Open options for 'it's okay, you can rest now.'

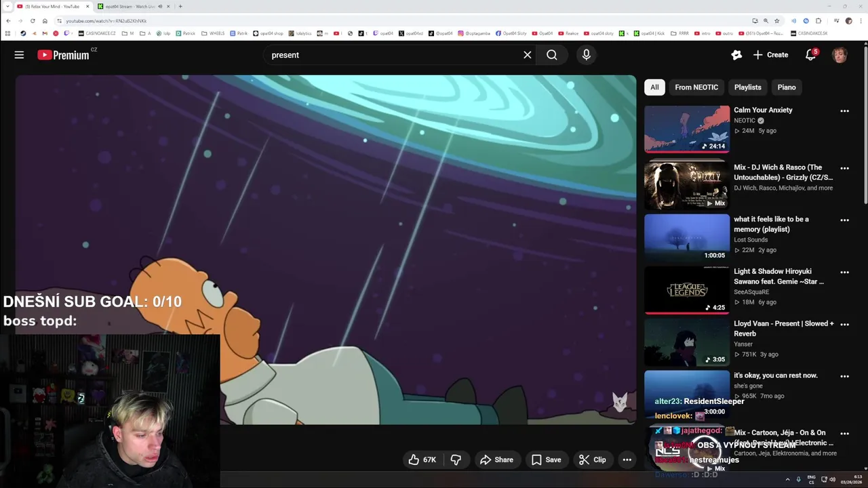(x=844, y=376)
